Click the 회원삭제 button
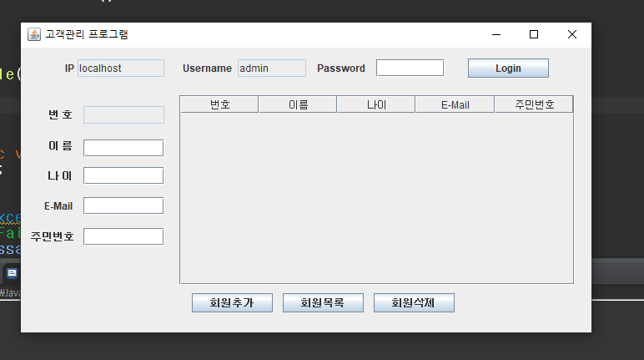 click(414, 303)
